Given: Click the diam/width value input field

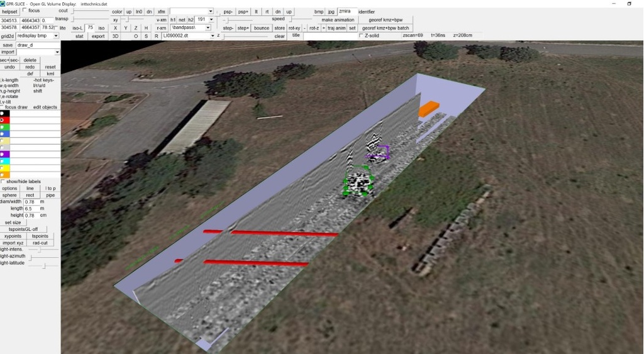Looking at the screenshot, I should tap(31, 202).
